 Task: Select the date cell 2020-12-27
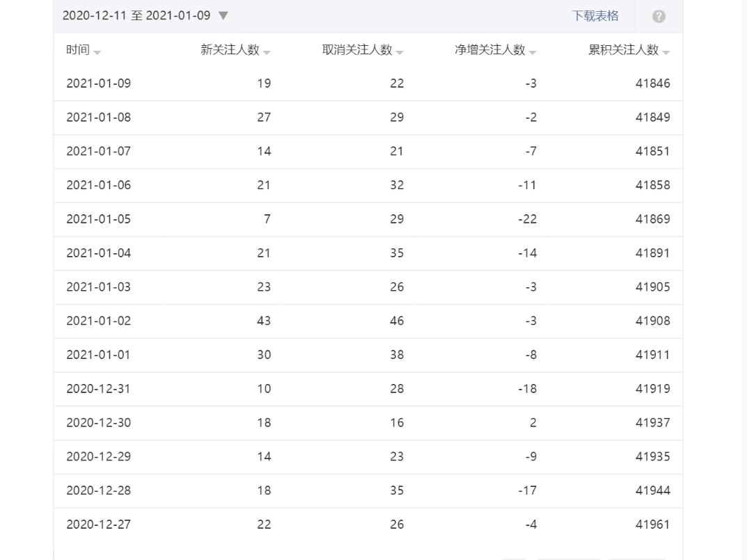[x=99, y=525]
